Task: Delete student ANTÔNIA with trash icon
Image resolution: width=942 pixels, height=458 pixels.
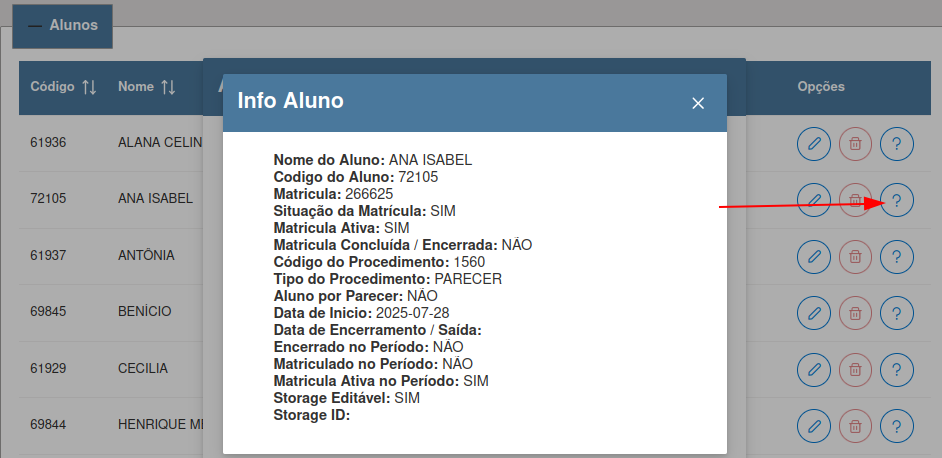Action: (x=855, y=257)
